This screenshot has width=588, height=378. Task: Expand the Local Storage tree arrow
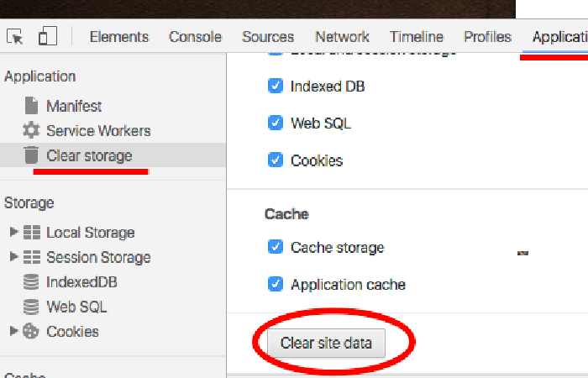point(13,231)
